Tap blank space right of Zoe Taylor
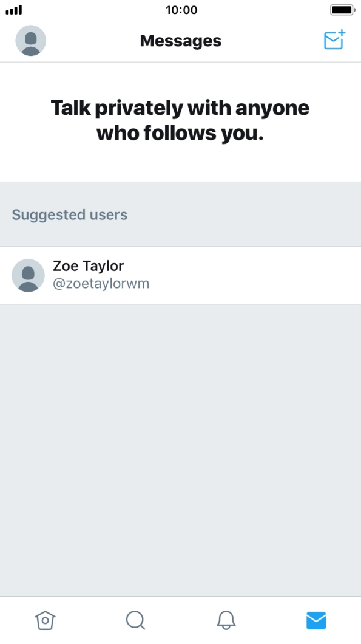This screenshot has height=644, width=361. tap(254, 275)
